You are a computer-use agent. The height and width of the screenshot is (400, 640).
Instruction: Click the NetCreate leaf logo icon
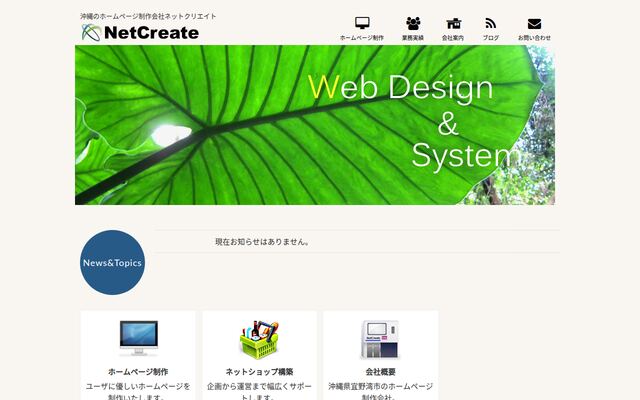click(91, 33)
